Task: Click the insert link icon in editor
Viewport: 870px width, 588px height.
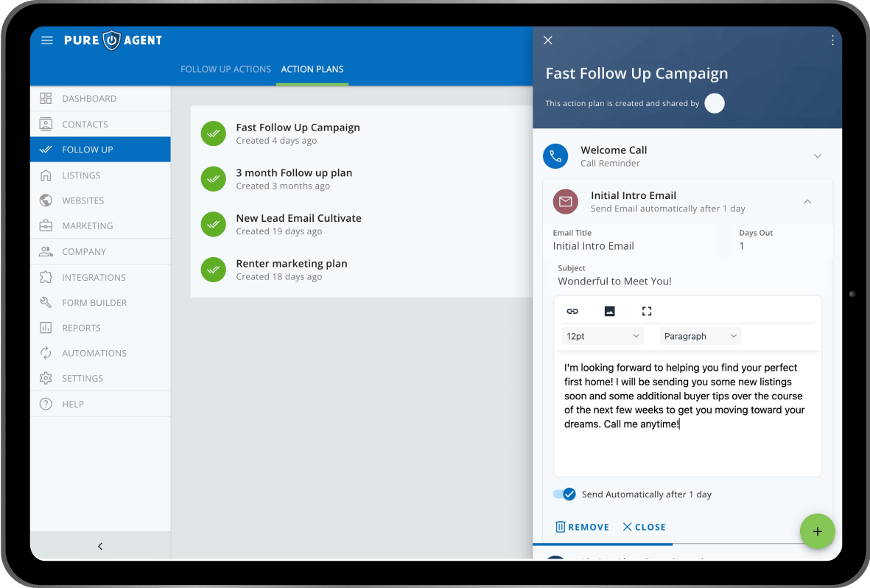Action: tap(572, 311)
